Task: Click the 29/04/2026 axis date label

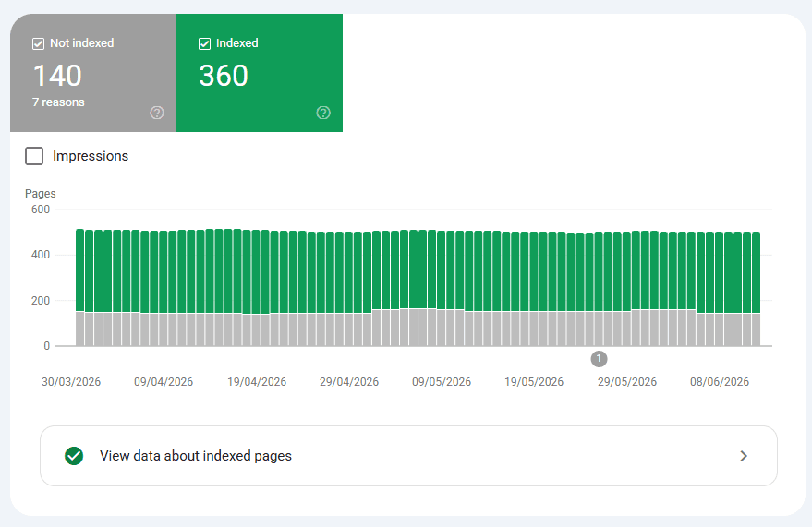Action: pos(349,382)
